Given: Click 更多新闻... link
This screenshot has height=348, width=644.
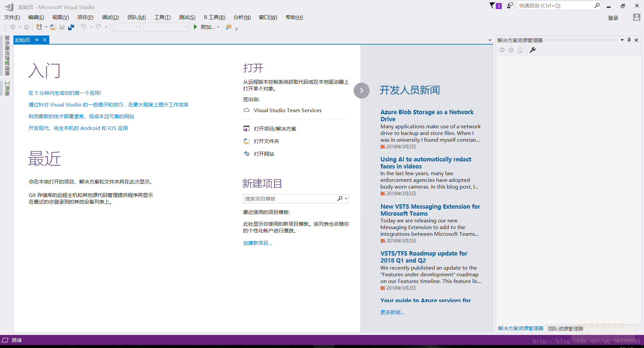Looking at the screenshot, I should (x=392, y=312).
